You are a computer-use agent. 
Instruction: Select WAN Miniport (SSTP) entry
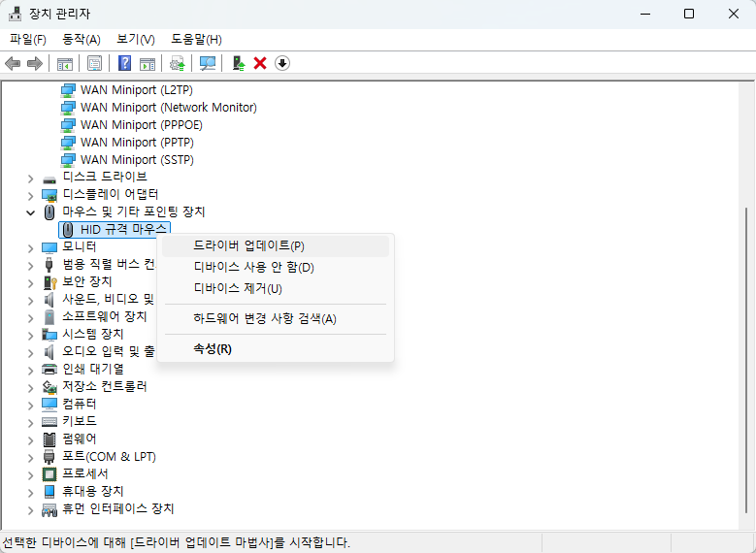tap(137, 159)
